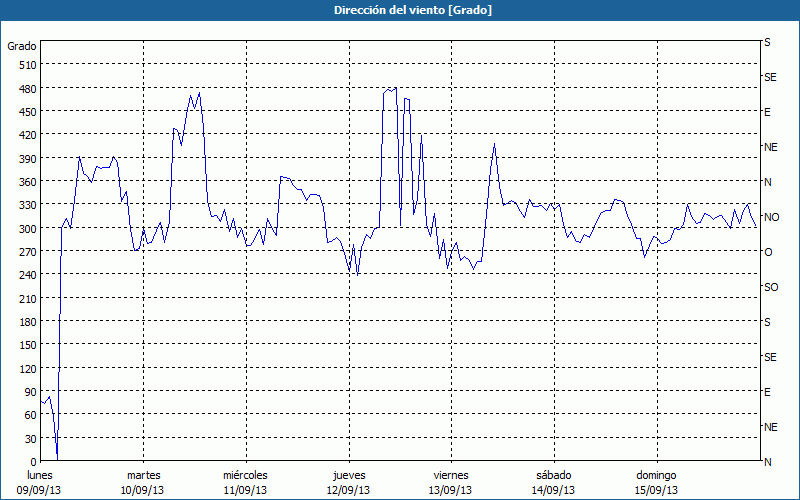Select the 'domingo 15/09/13' date label
The width and height of the screenshot is (800, 500).
656,482
